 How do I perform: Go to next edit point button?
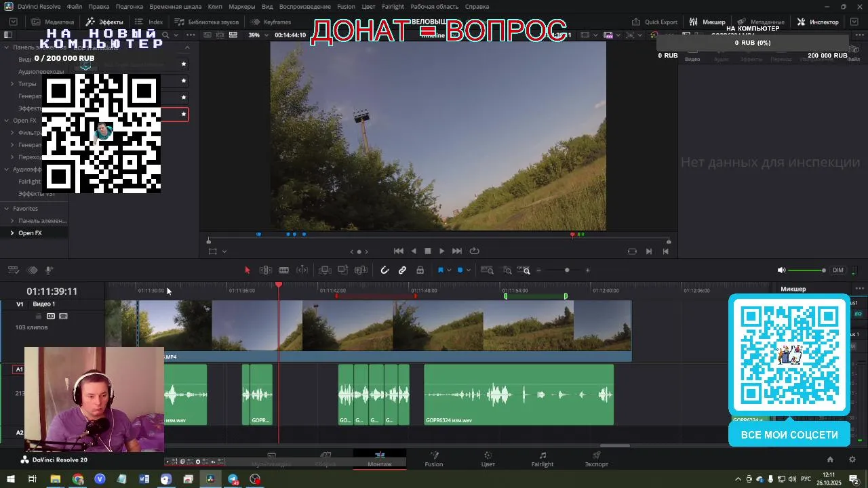click(x=649, y=251)
